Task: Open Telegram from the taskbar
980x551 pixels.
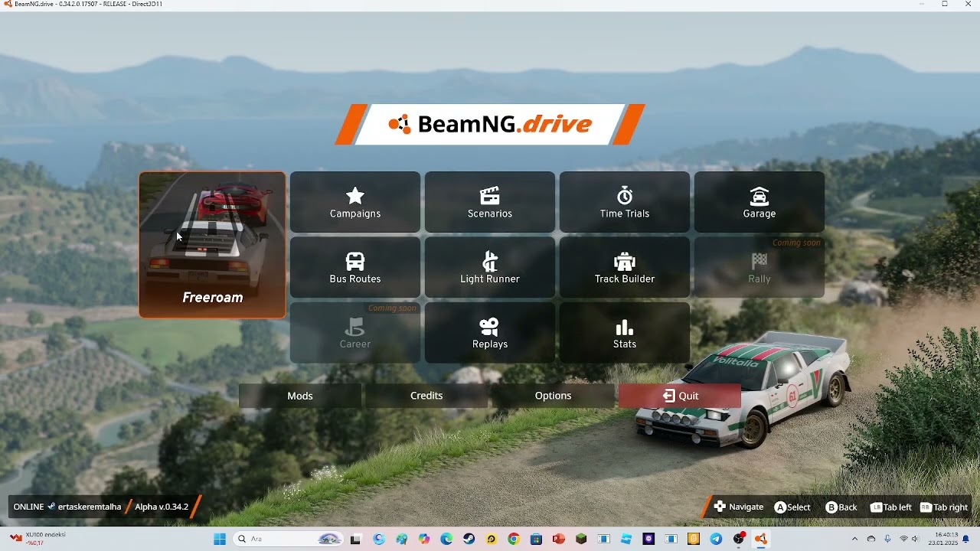Action: point(717,539)
